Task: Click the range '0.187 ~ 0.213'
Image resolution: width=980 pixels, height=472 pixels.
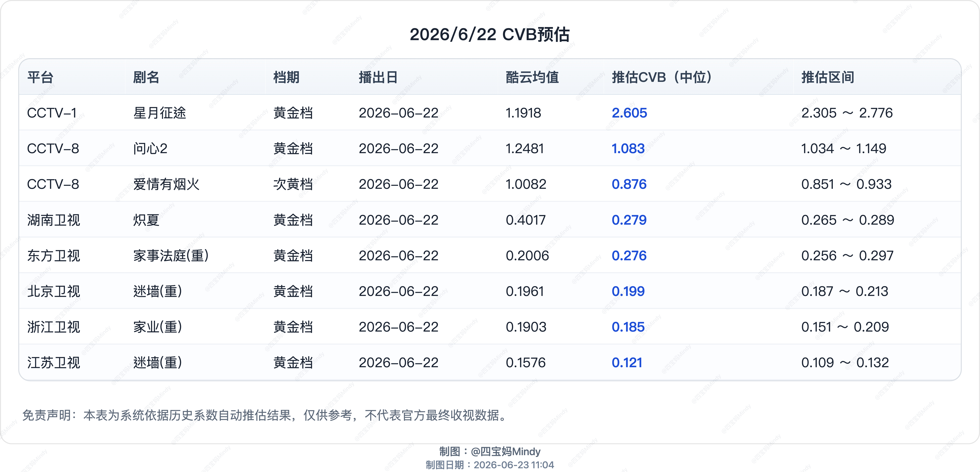Action: click(x=845, y=291)
